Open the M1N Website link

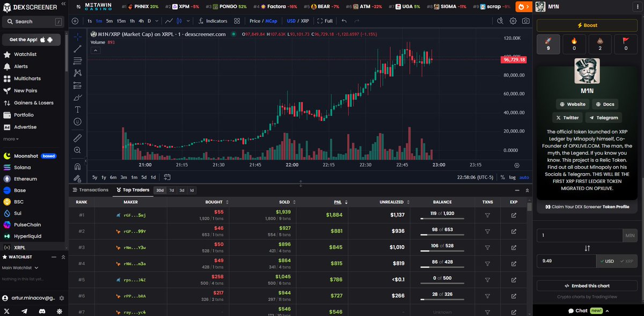(x=573, y=104)
